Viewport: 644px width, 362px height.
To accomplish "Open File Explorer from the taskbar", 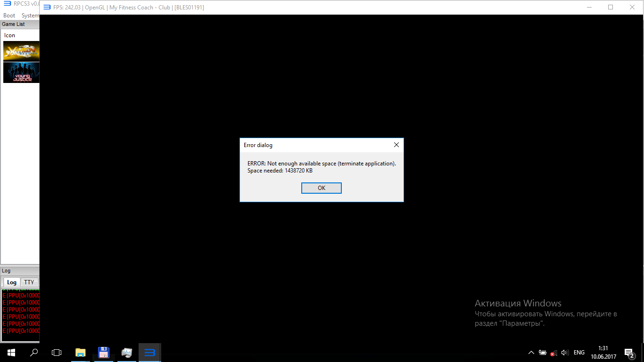I will [81, 353].
